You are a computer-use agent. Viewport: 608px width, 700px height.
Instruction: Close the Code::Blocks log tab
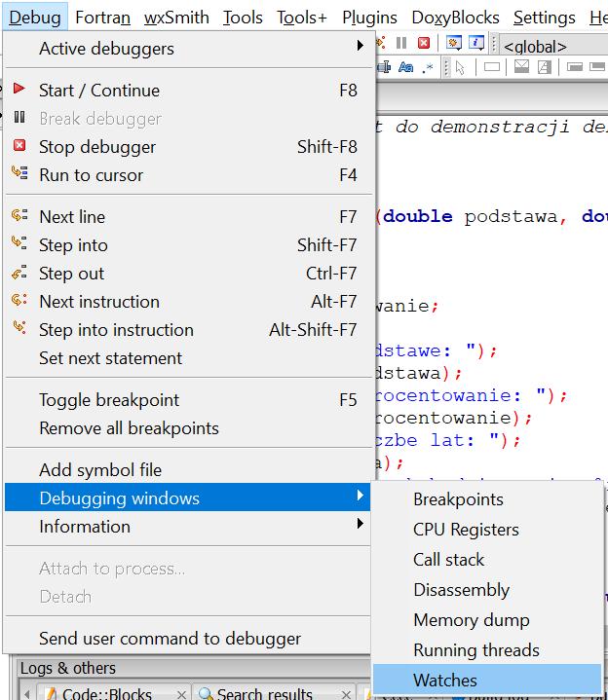click(x=181, y=694)
